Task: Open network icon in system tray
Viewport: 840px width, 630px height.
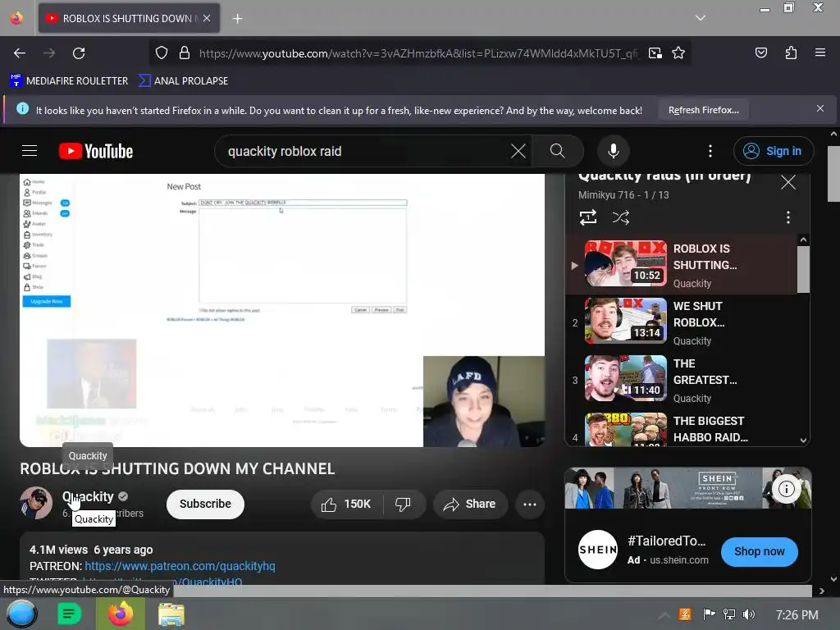Action: tap(728, 614)
